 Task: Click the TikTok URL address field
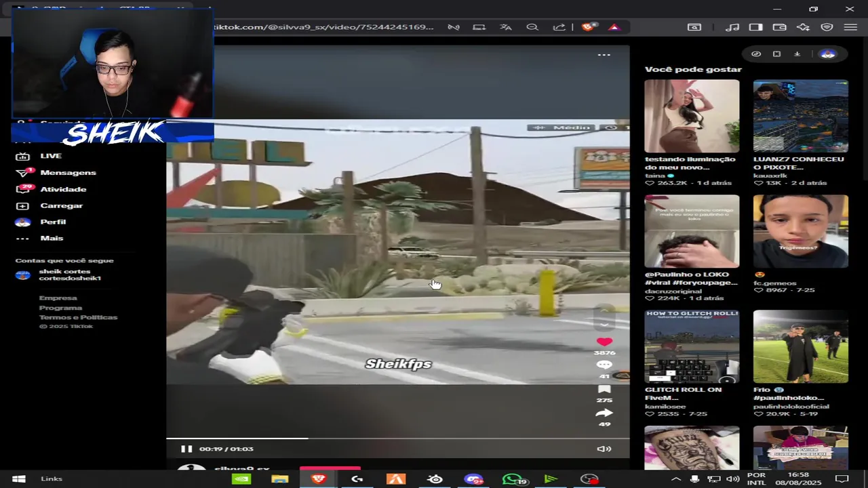click(x=323, y=27)
